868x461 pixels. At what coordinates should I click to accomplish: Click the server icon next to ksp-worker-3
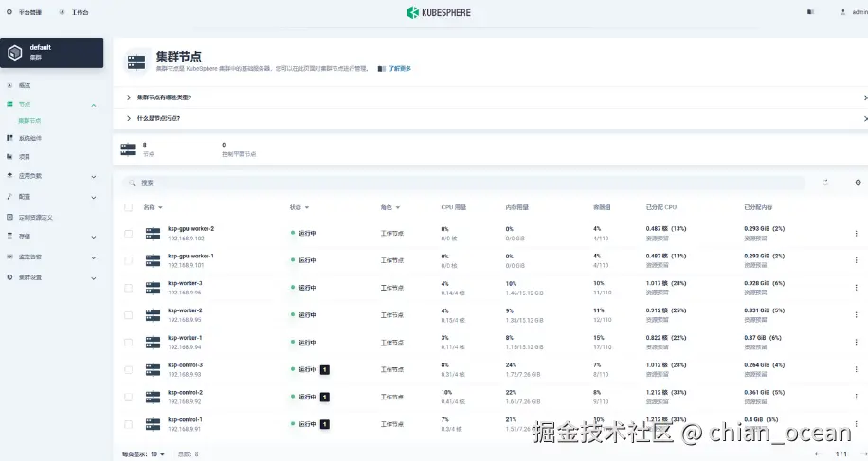154,287
